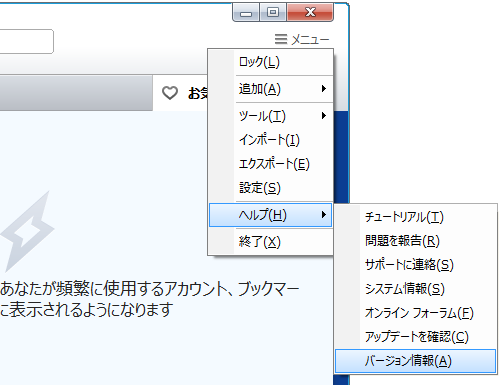This screenshot has width=500, height=385.
Task: Choose サポートに連絡(S) item
Action: 415,265
